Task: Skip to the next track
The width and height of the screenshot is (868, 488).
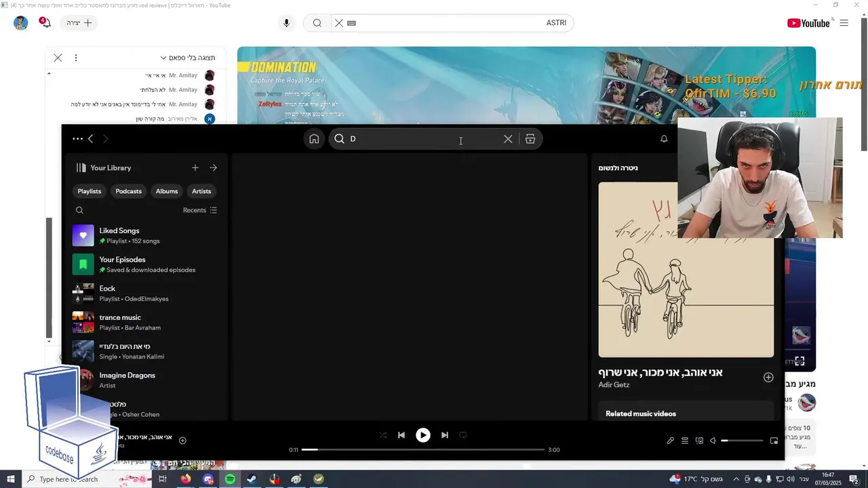Action: [x=444, y=435]
